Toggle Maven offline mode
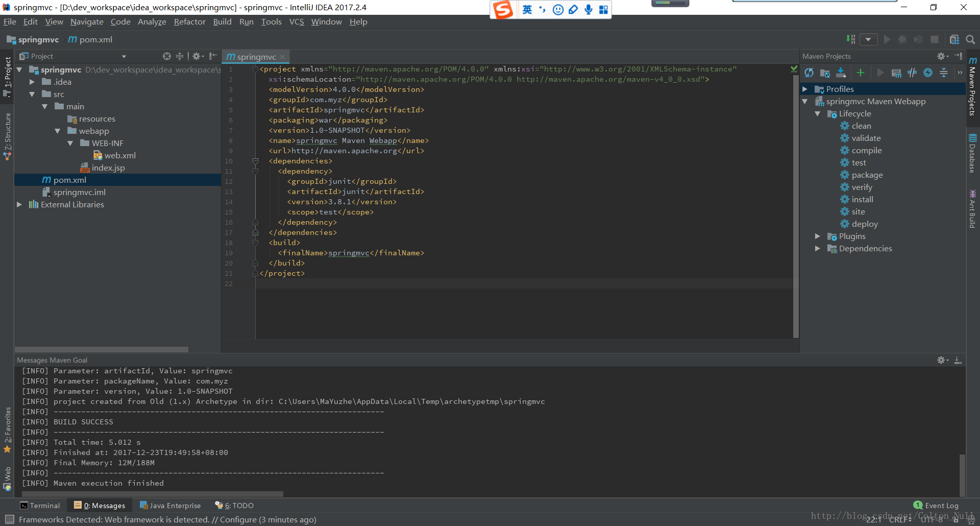Viewport: 980px width, 526px height. [912, 73]
